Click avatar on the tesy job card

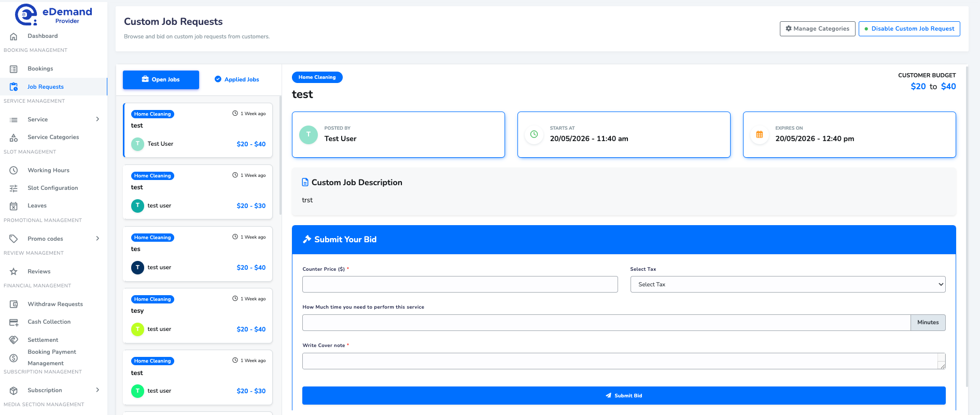click(x=137, y=329)
